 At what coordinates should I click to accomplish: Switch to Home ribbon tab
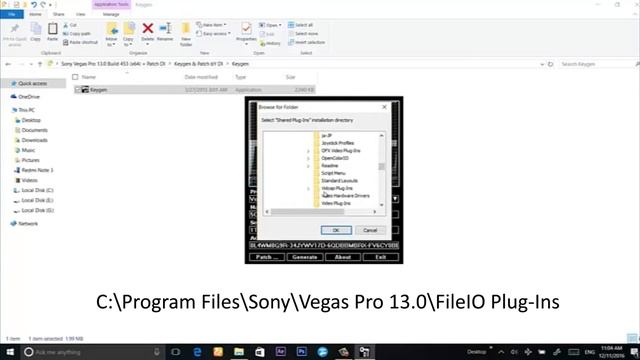pyautogui.click(x=36, y=14)
